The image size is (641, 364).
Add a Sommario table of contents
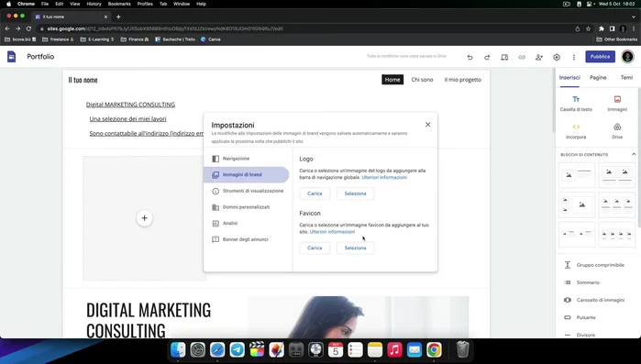(582, 282)
